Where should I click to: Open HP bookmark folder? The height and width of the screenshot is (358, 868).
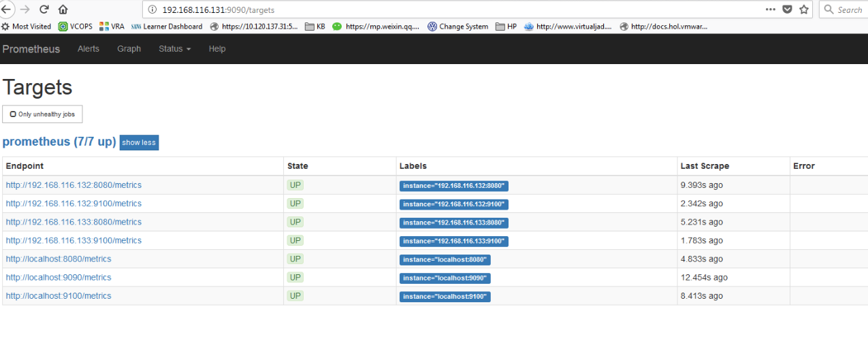(506, 27)
